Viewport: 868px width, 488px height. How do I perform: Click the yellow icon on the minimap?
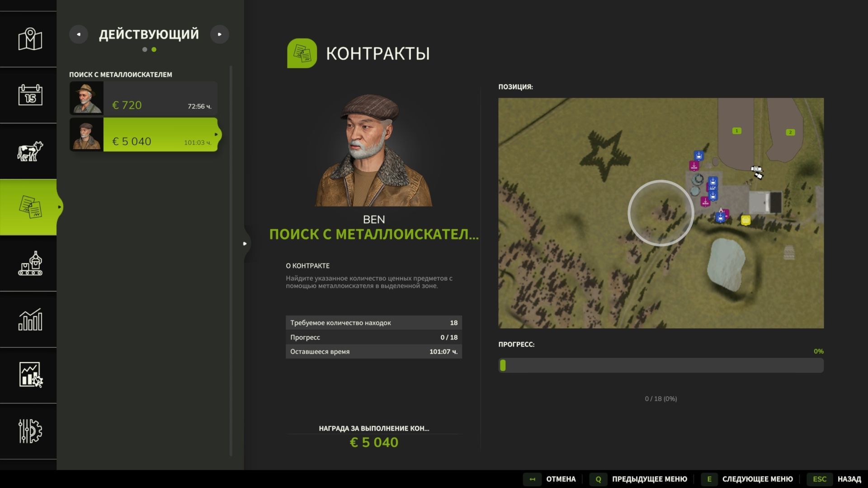point(745,220)
